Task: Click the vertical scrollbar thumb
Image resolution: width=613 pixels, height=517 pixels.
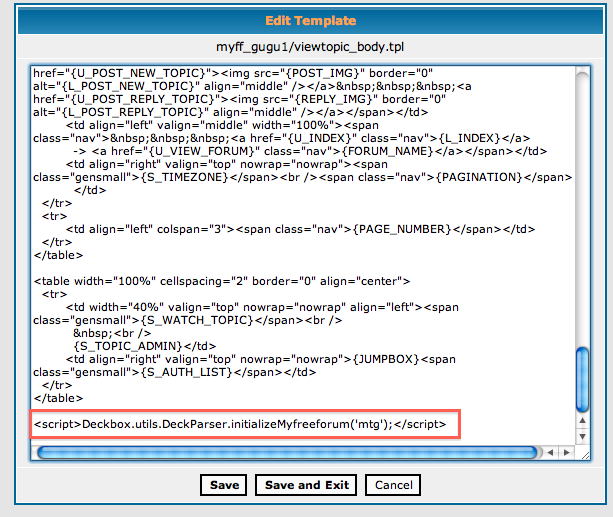Action: (583, 379)
